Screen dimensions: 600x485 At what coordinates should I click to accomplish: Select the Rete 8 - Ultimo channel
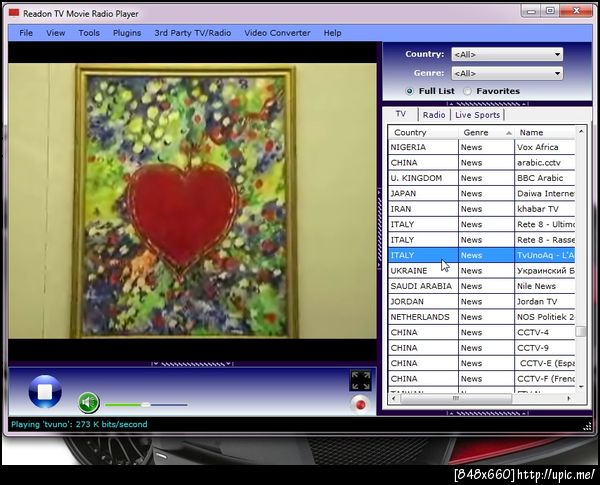(481, 224)
